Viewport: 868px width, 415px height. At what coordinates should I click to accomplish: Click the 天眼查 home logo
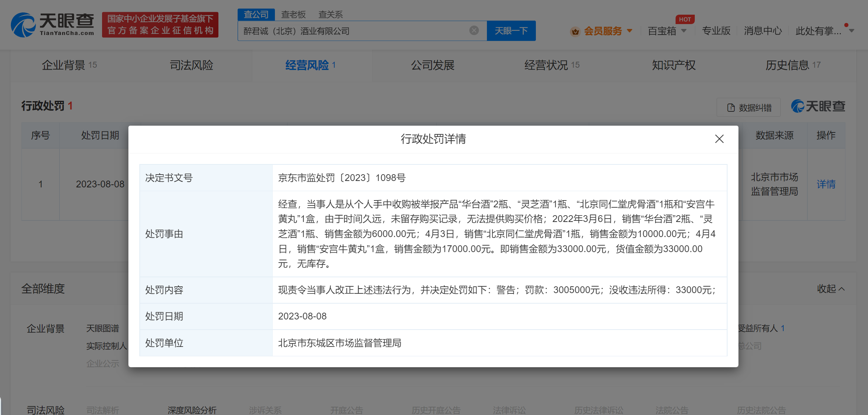pyautogui.click(x=53, y=25)
